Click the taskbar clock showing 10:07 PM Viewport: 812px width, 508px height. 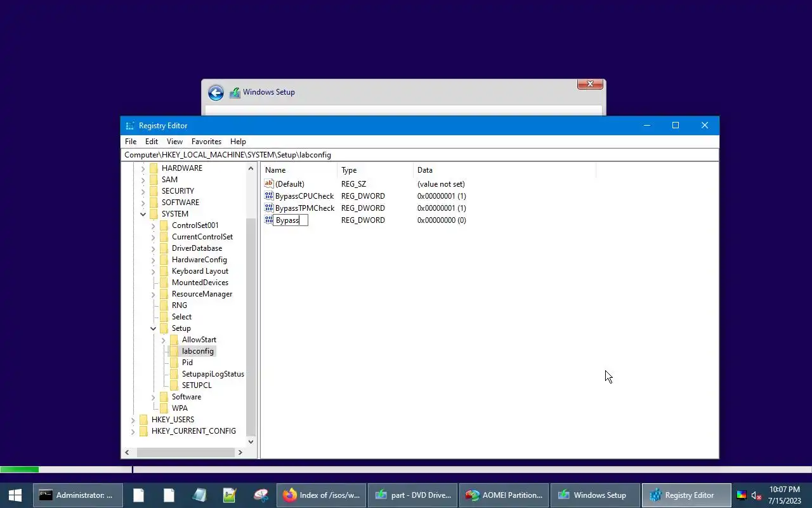pyautogui.click(x=785, y=495)
